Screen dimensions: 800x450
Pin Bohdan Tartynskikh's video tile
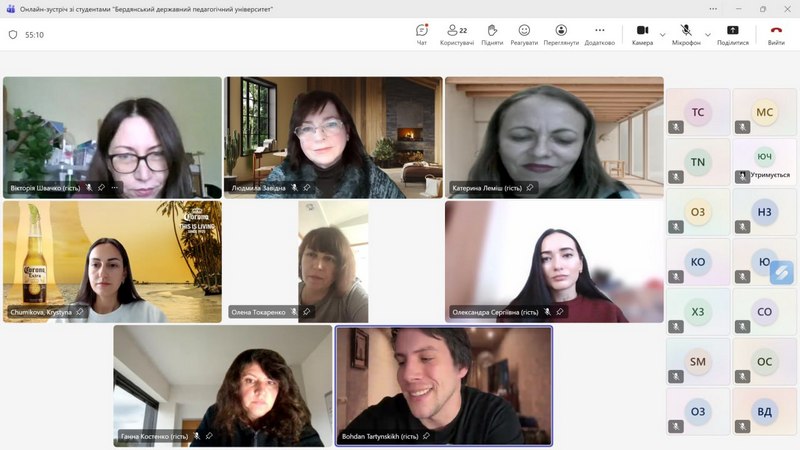[426, 436]
